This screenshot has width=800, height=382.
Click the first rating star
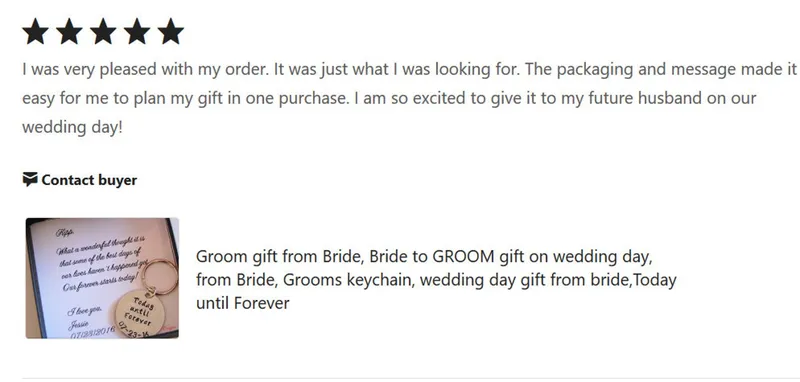35,32
